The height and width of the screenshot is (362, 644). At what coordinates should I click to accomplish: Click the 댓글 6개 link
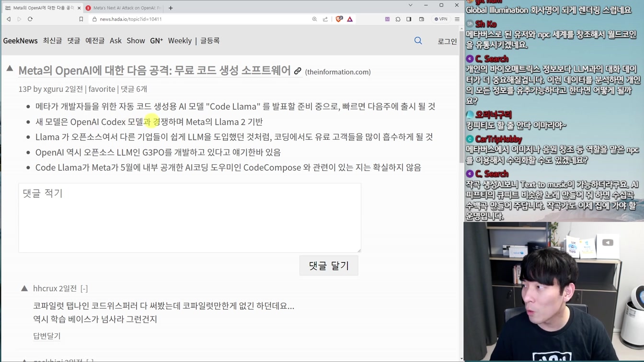134,89
